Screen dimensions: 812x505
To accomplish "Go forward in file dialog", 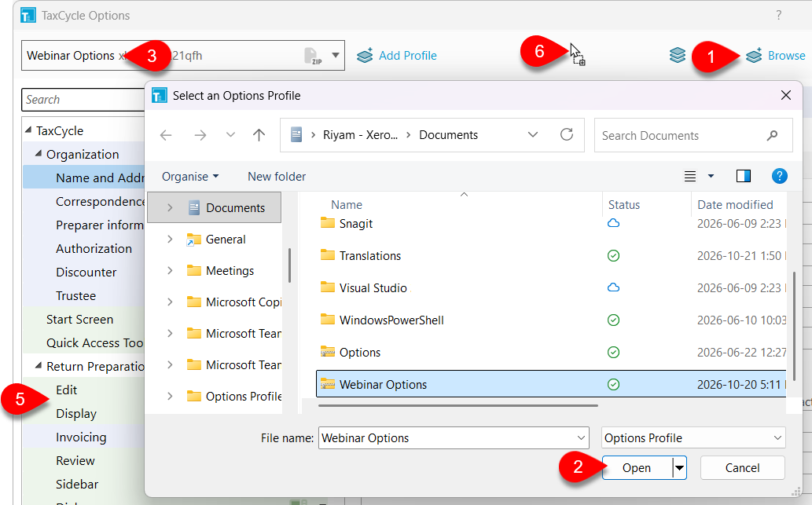I will 200,136.
